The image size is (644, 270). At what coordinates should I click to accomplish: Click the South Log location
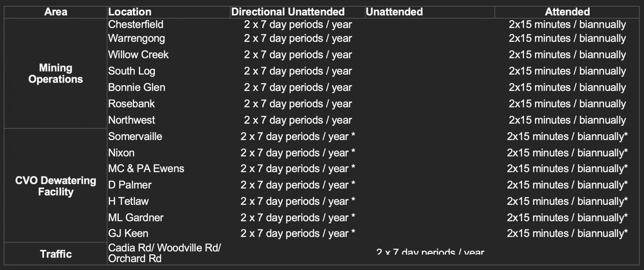pos(131,71)
